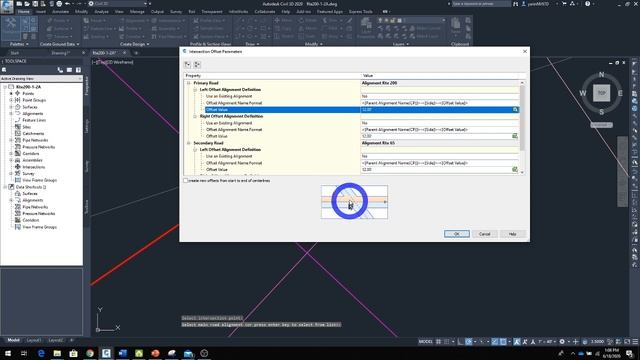Expand Point Groups node in Toolspace

(11, 100)
